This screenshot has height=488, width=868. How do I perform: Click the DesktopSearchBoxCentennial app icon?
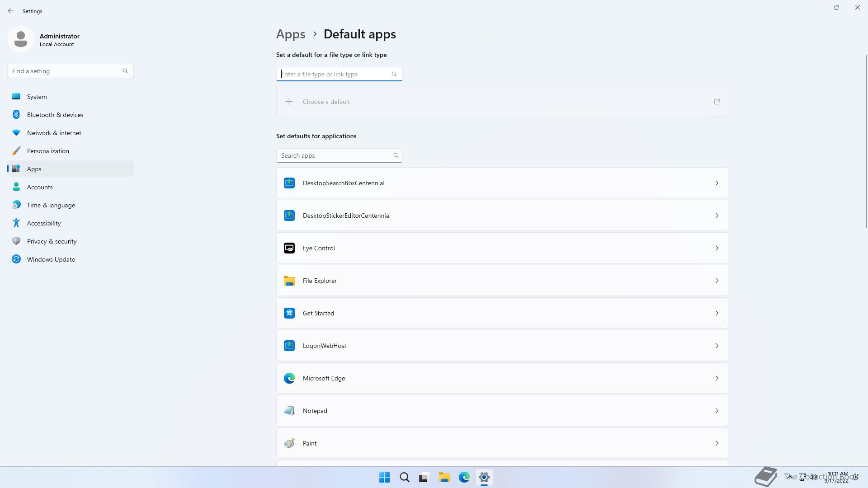(289, 183)
